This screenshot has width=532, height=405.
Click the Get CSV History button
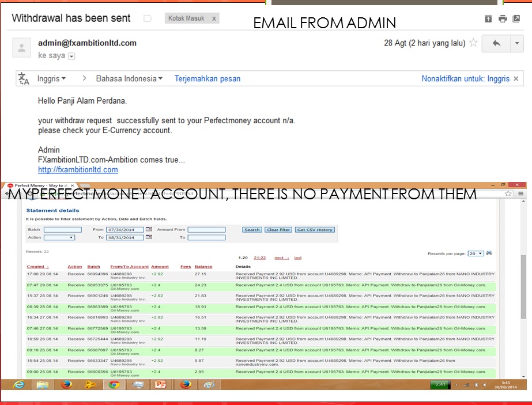[x=314, y=230]
